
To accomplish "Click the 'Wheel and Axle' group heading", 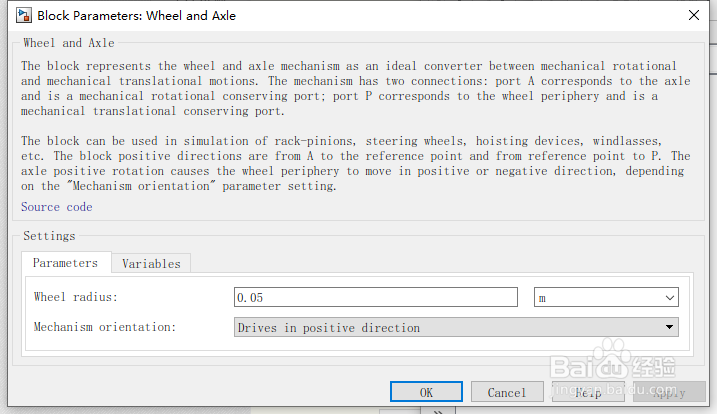I will (x=68, y=43).
